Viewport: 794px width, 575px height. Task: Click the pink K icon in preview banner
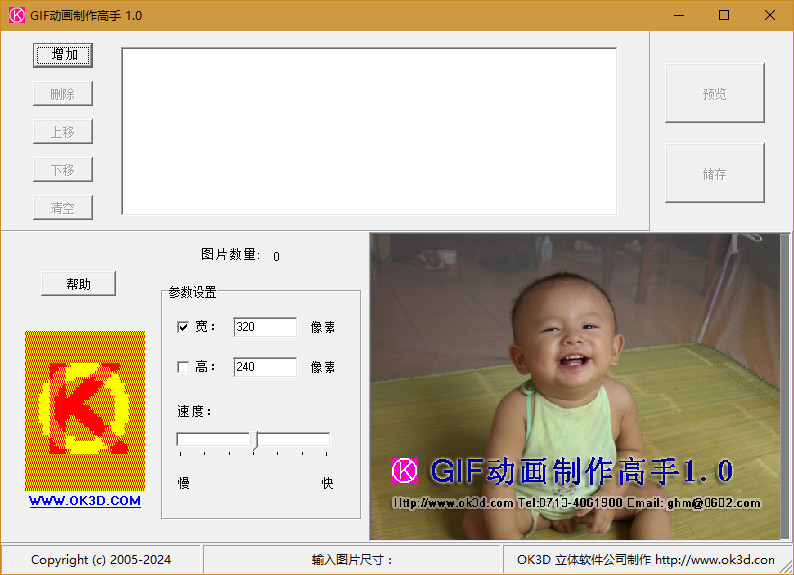click(404, 470)
